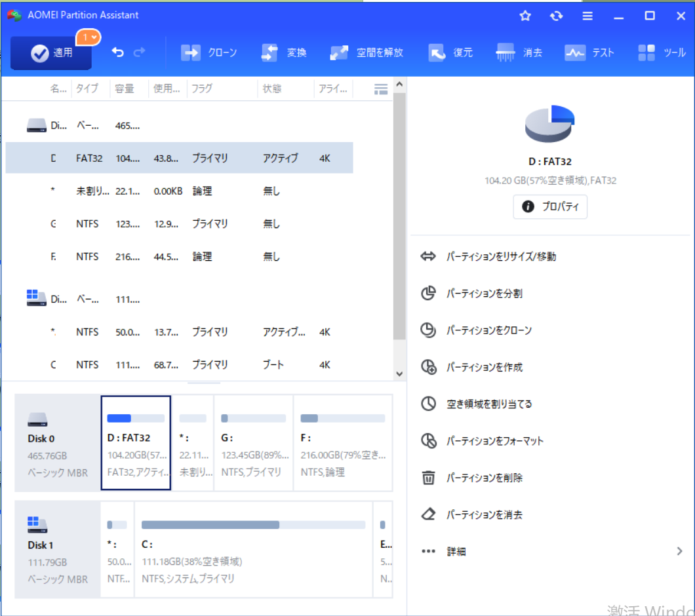The image size is (695, 616).
Task: Open the 変換 convert tool
Action: (284, 52)
